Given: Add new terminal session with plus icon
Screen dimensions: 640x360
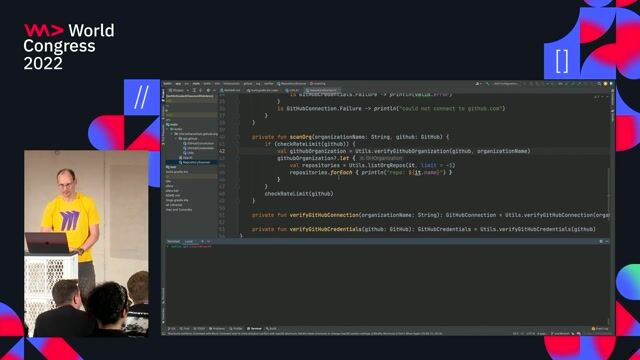Looking at the screenshot, I should [202, 241].
